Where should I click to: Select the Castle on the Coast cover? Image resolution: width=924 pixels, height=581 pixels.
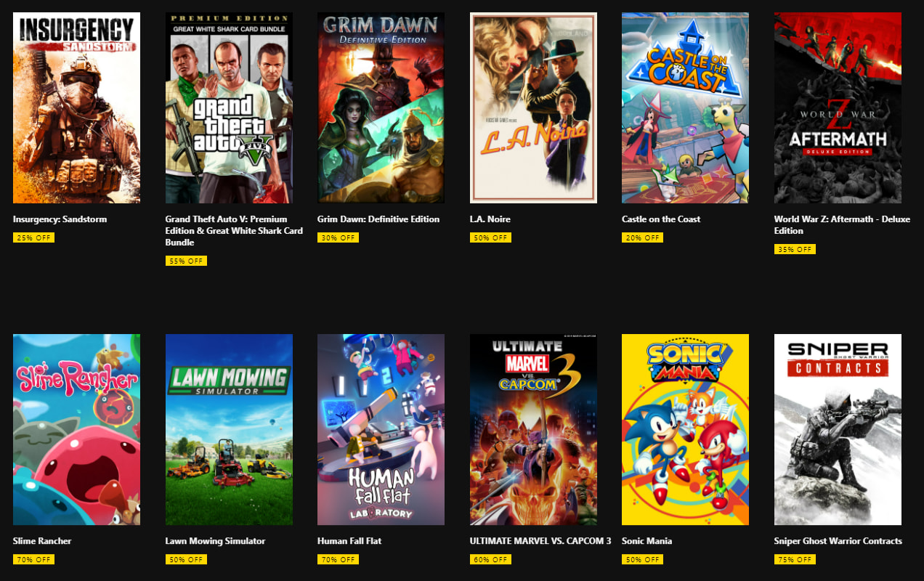(x=685, y=107)
